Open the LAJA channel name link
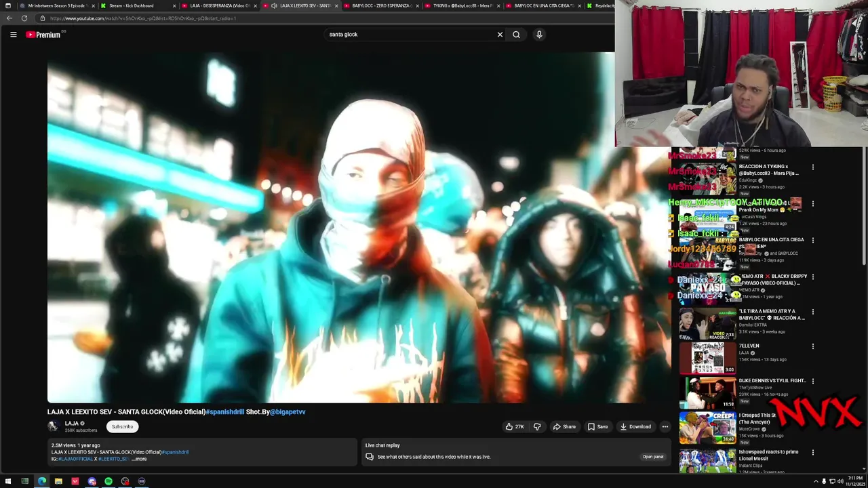 pyautogui.click(x=71, y=424)
